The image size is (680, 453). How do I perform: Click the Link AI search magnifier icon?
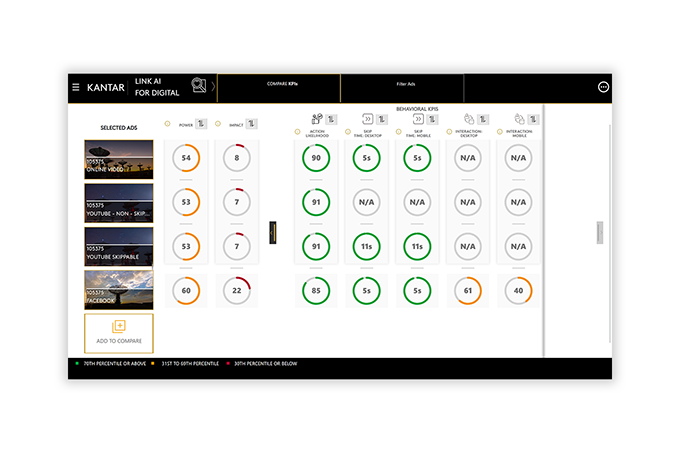click(x=199, y=86)
